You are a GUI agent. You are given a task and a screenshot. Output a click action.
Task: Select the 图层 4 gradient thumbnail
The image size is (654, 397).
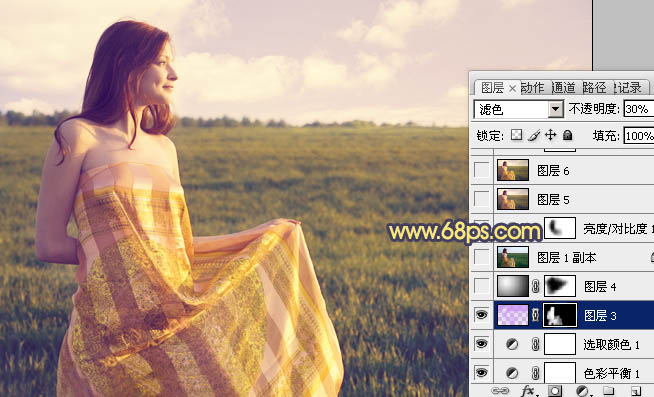513,286
